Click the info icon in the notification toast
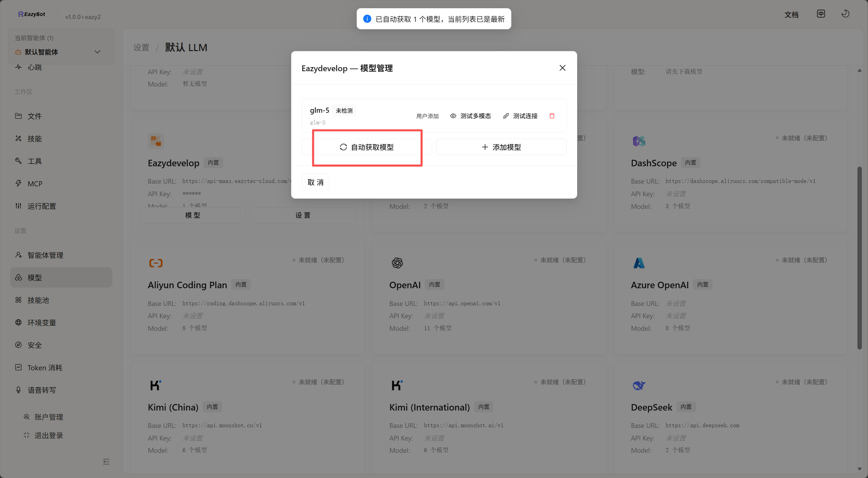The width and height of the screenshot is (868, 478). (367, 19)
